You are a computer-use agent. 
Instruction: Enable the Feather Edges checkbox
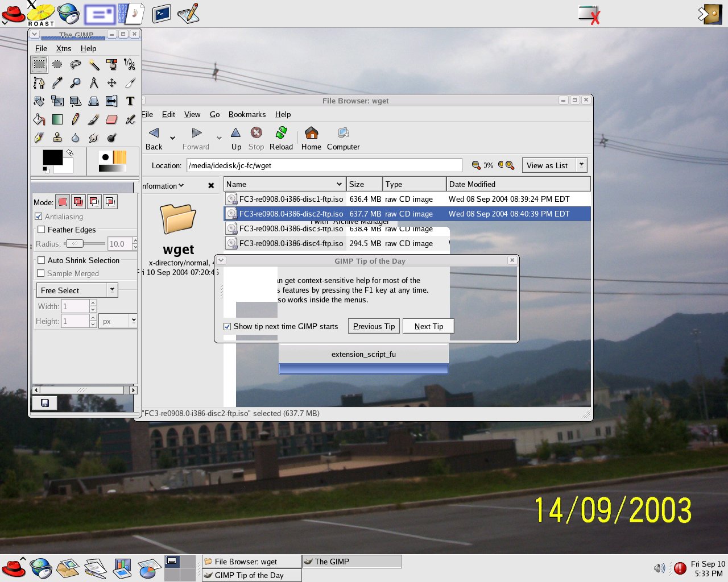(42, 230)
